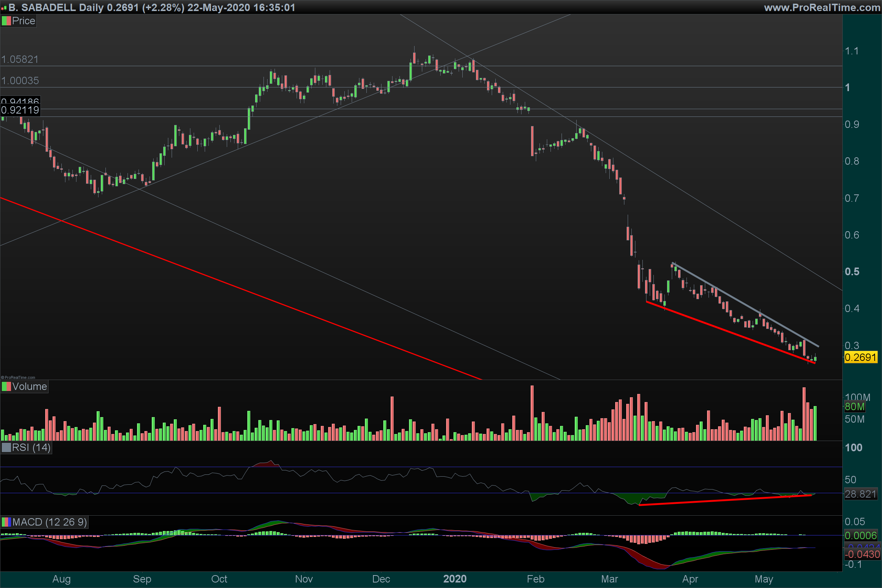Screen dimensions: 882x588
Task: Select the 1.05821 horizontal level label
Action: (20, 59)
